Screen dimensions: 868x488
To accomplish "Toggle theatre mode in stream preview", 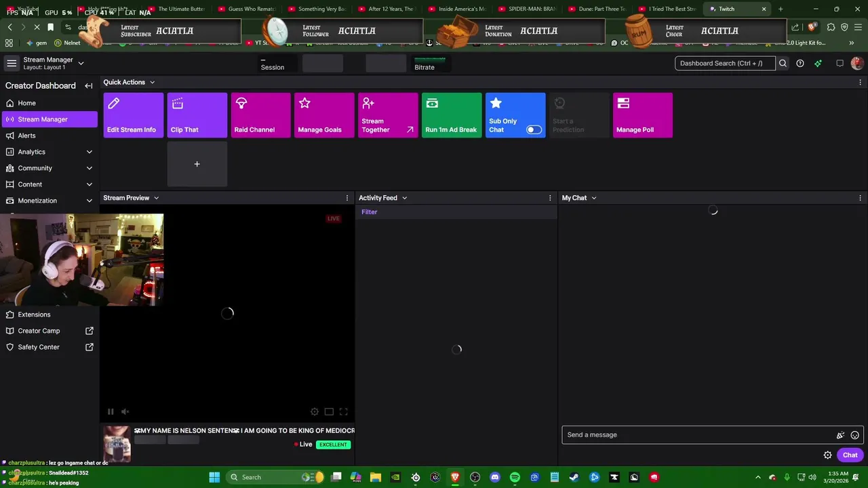I will click(x=329, y=411).
